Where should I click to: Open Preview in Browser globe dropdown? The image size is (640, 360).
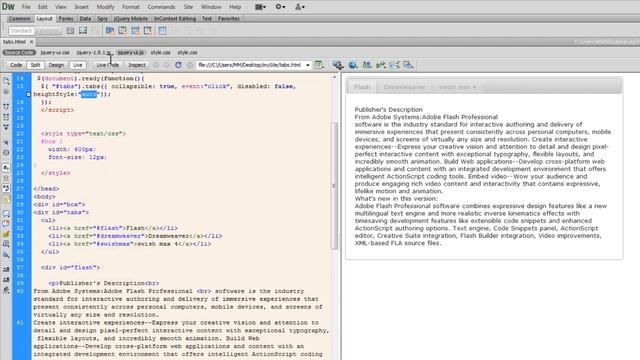(x=353, y=65)
